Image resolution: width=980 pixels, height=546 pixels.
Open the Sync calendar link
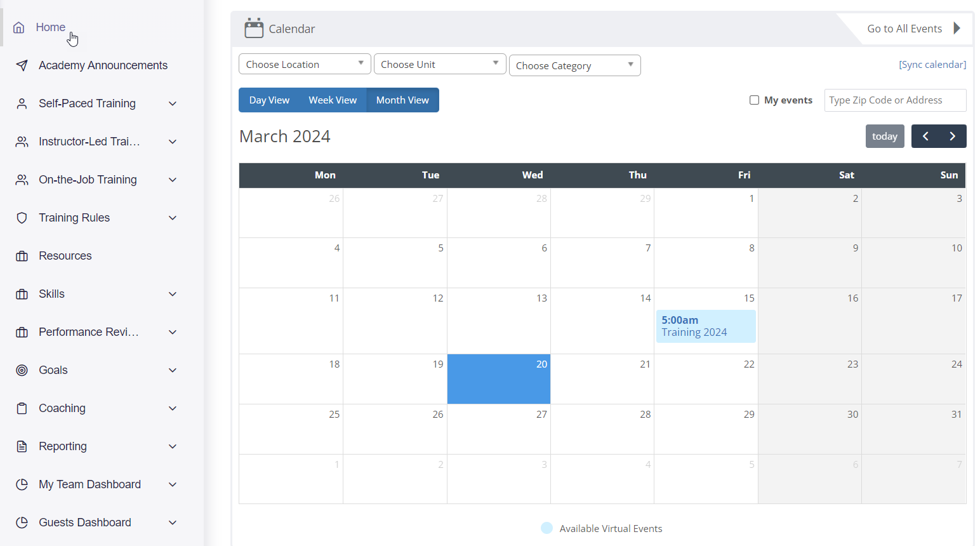932,65
